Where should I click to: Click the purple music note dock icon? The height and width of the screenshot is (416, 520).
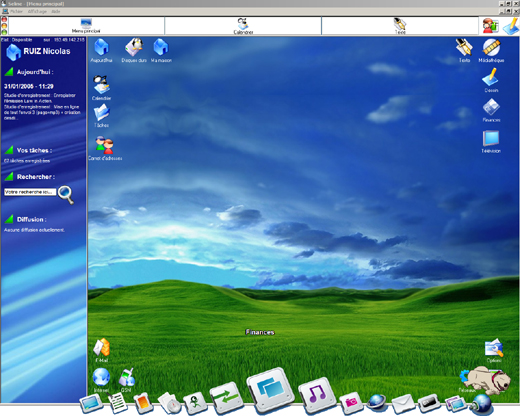[x=317, y=395]
